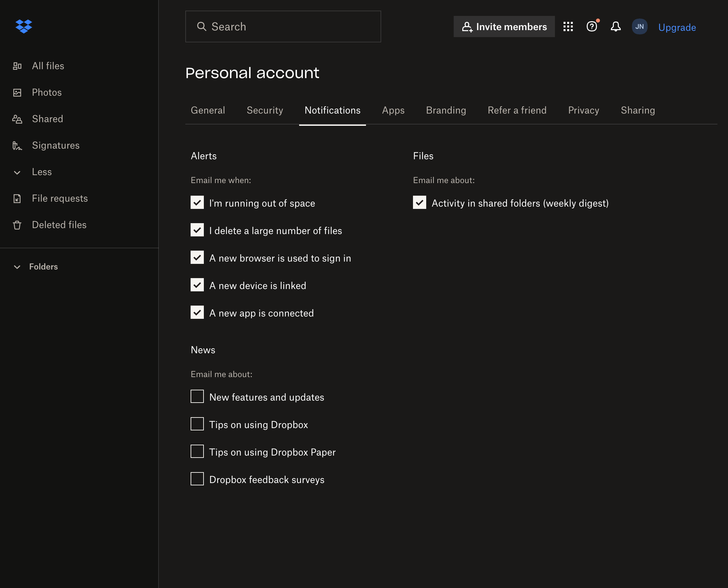Enable "New features and updates" emails
The image size is (728, 588).
pos(197,397)
